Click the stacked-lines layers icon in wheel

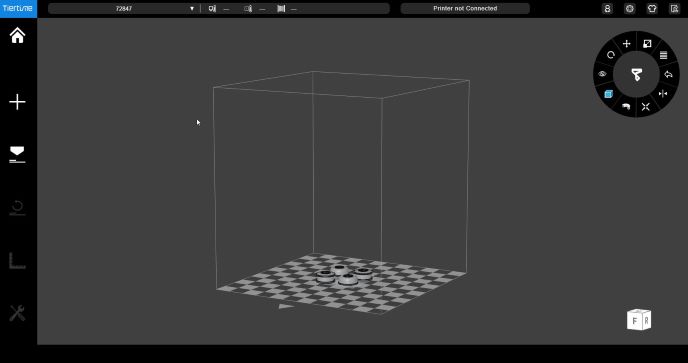663,55
